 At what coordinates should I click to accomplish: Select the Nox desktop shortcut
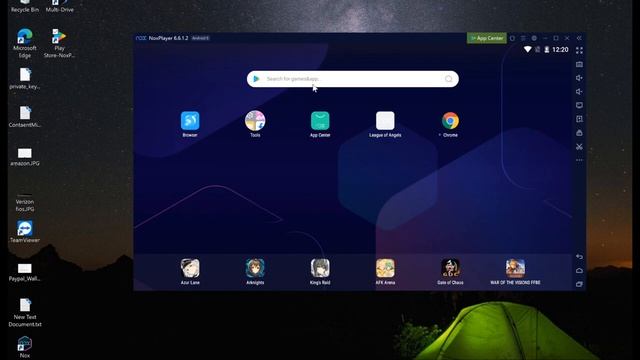(x=25, y=347)
